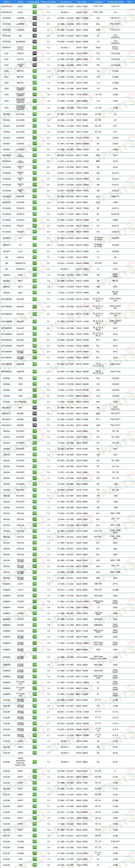Screen dimensions: 135x868
Task: Click the G16A (8V) engine code cell
Action: [115, 841]
